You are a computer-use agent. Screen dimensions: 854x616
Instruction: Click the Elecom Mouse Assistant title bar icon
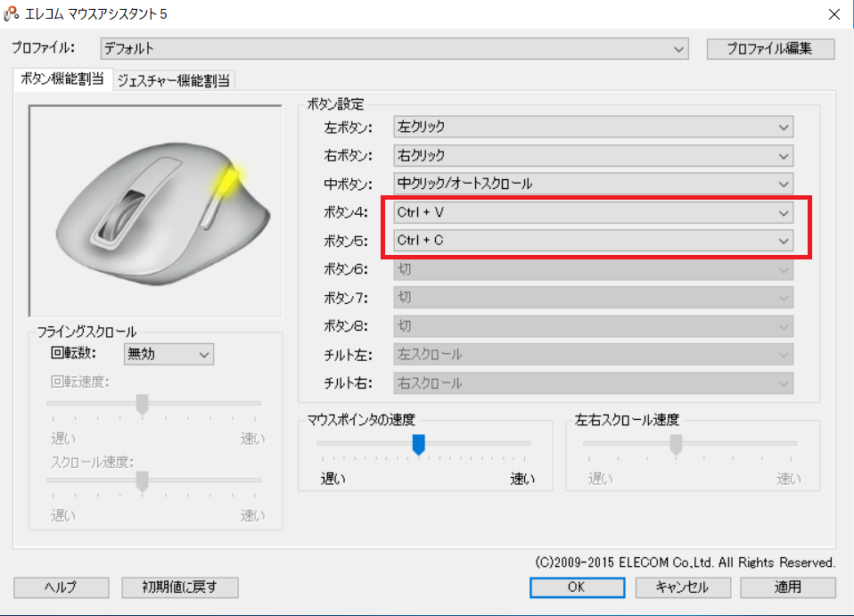tap(11, 13)
